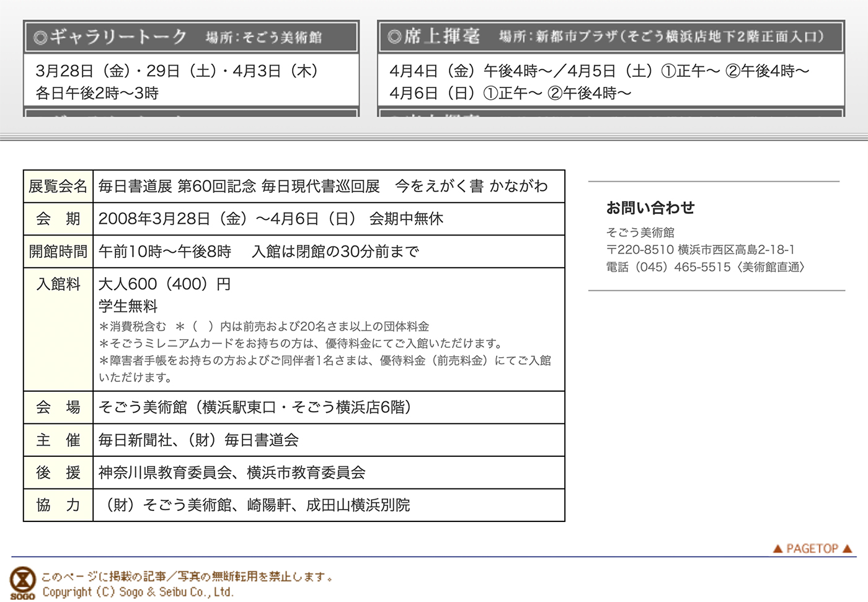Select the 会場 label cell
The image size is (868, 602).
click(x=58, y=407)
